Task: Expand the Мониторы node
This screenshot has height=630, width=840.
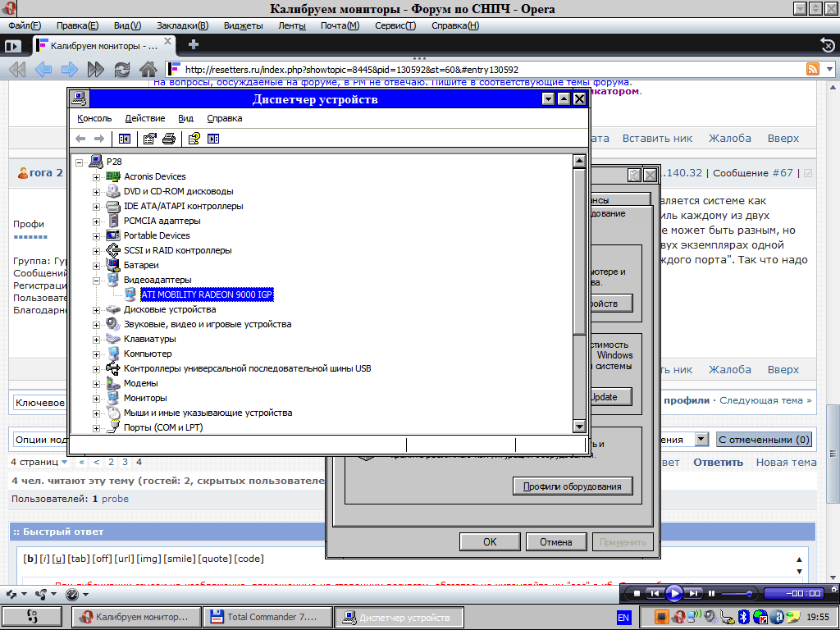Action: pos(97,399)
